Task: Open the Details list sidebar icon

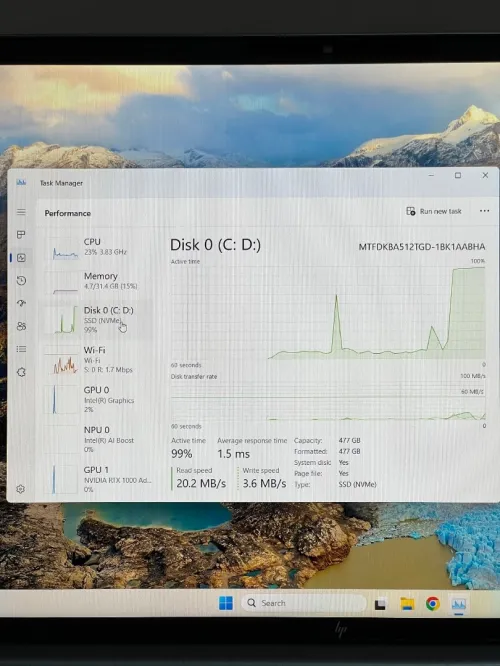Action: click(21, 349)
